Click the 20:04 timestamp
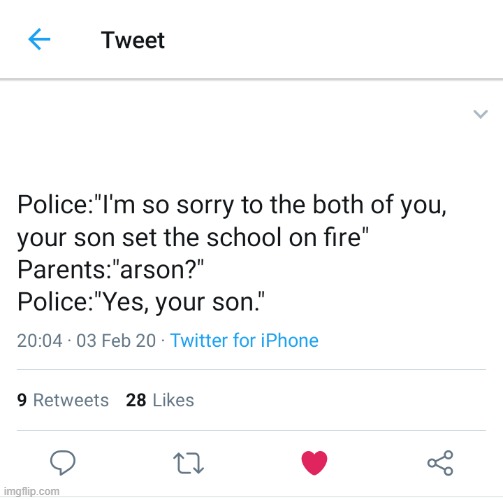 tap(40, 341)
